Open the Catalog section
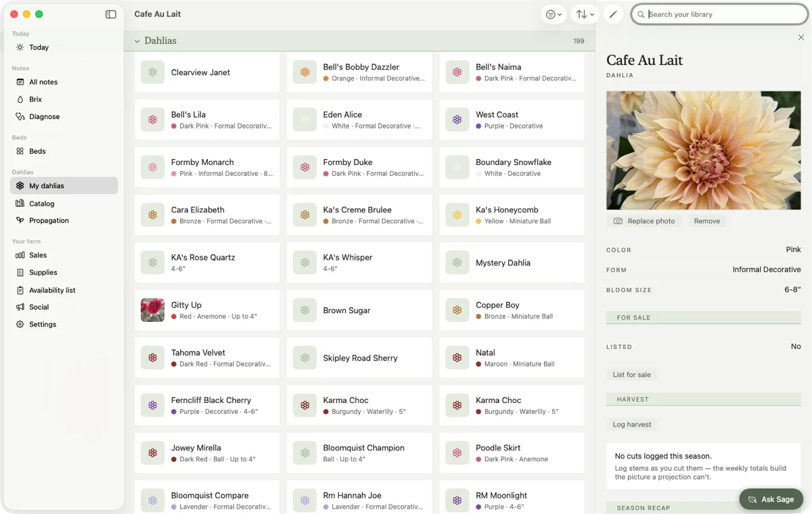This screenshot has width=812, height=514. 64,204
